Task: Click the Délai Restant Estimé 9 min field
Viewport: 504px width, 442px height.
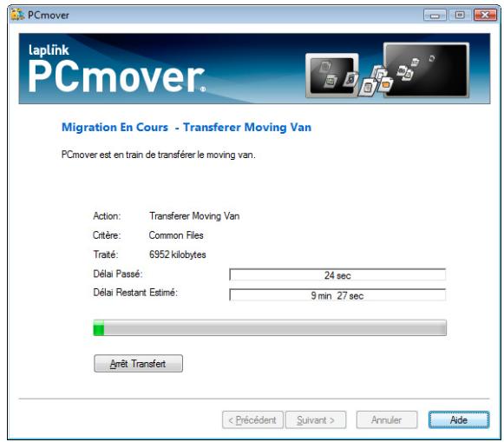Action: click(337, 295)
